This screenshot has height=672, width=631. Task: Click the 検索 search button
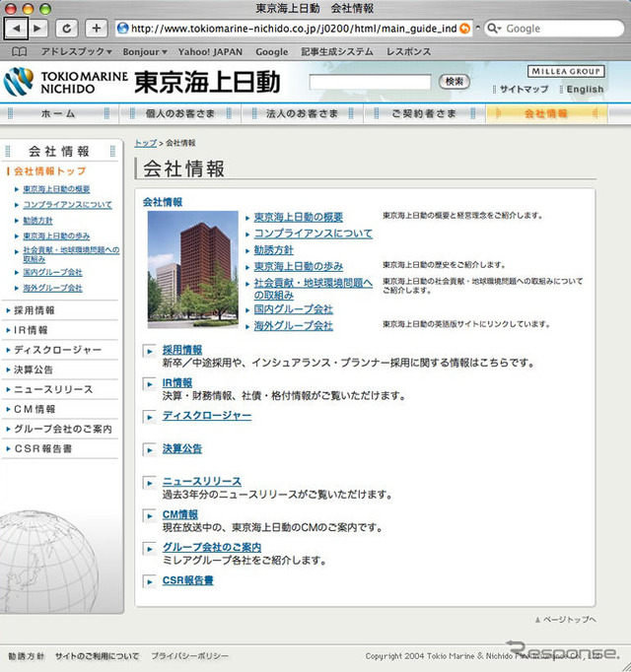pos(455,82)
